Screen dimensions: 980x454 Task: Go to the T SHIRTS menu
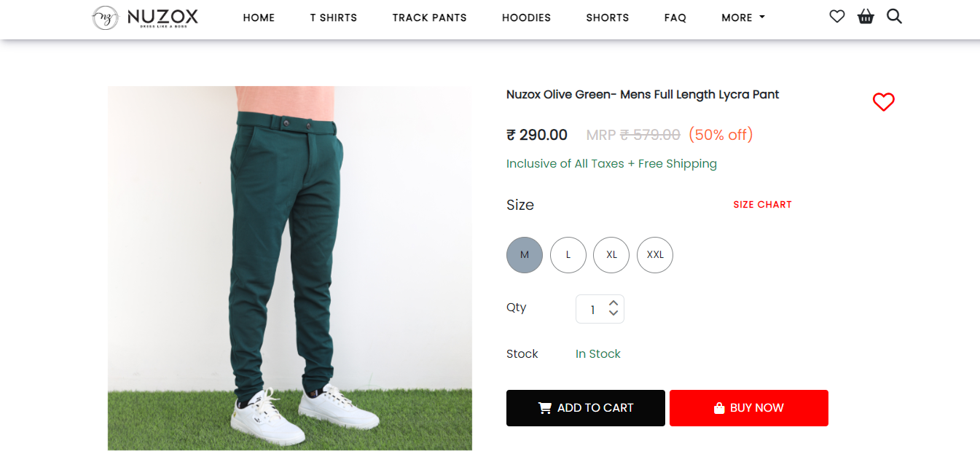click(333, 17)
